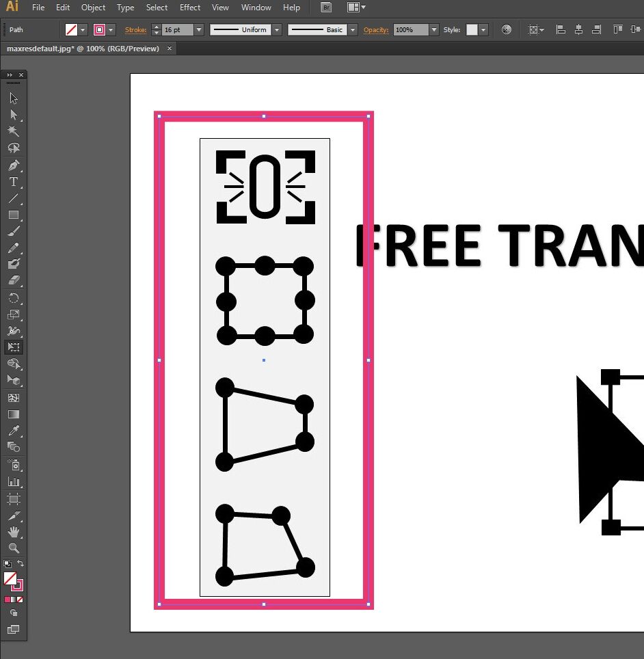Open the Opacity panel link
Image resolution: width=644 pixels, height=659 pixels.
[376, 30]
